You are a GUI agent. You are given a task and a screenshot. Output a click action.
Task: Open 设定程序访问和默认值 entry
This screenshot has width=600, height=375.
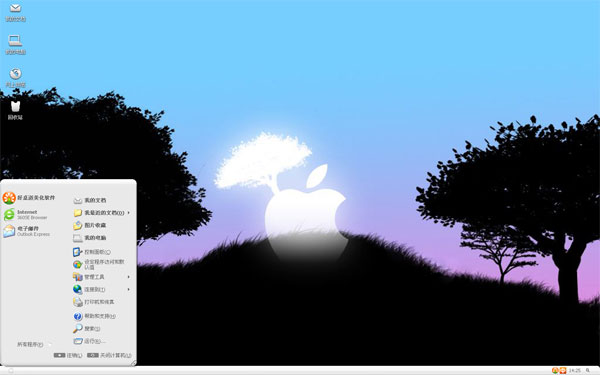coord(99,264)
